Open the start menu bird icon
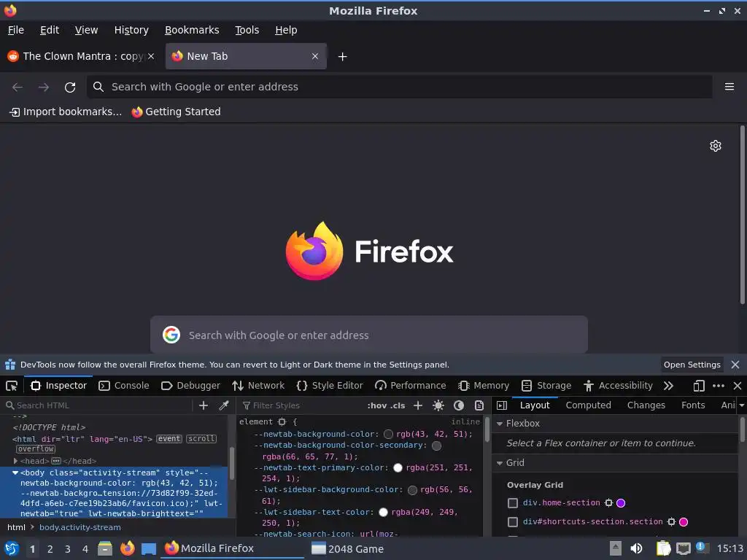Screen dimensions: 747x560 [x=12, y=548]
